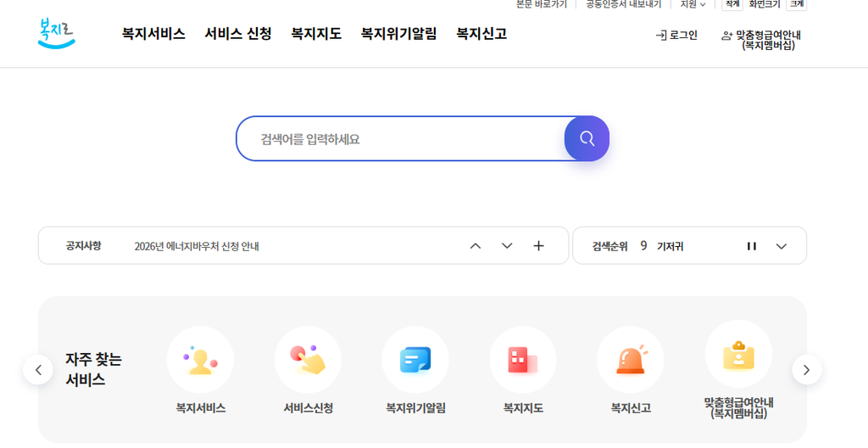Open the 2026년 에너지바우처 신청 안내 notice
This screenshot has height=448, width=868.
tap(197, 246)
